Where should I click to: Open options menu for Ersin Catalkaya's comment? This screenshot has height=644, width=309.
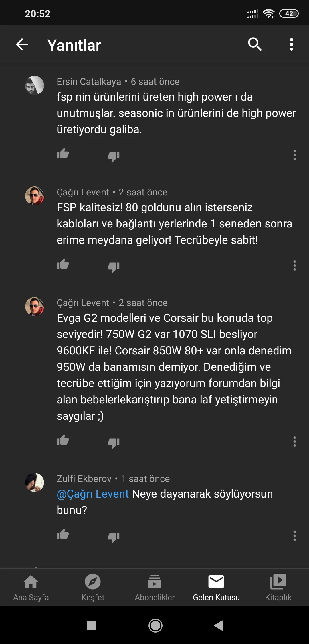pyautogui.click(x=294, y=155)
